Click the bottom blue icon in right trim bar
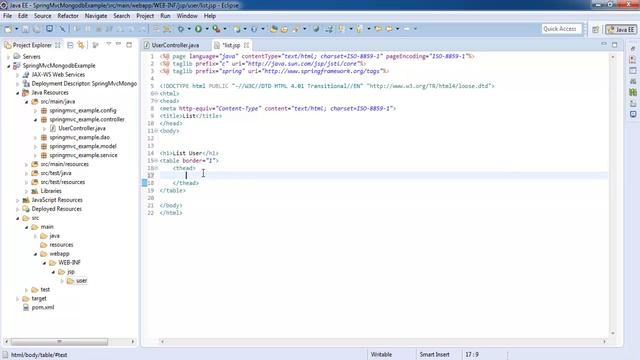This screenshot has height=360, width=640. [633, 114]
